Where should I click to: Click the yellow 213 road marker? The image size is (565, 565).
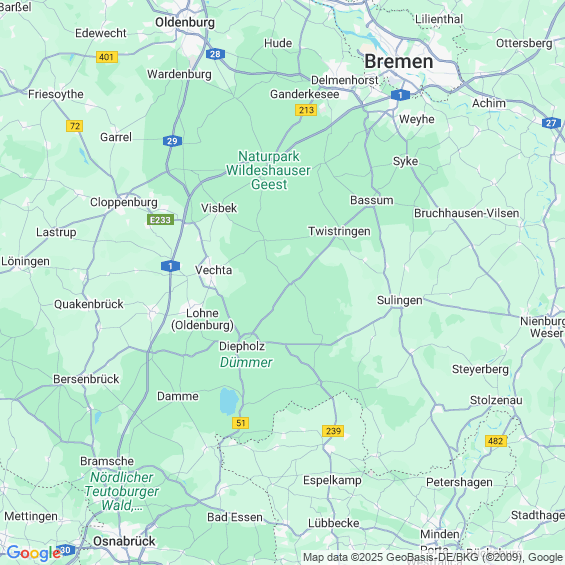306,110
